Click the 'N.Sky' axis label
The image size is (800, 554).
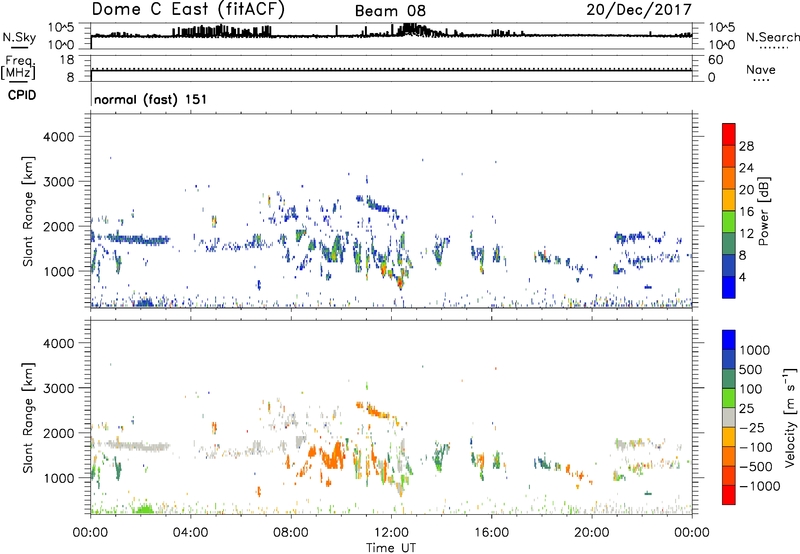[19, 37]
